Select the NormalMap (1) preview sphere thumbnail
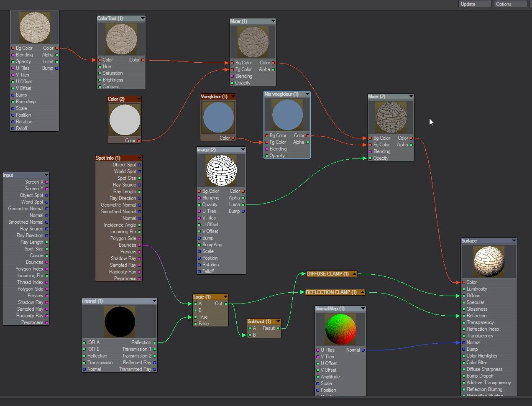532x406 pixels. tap(340, 329)
